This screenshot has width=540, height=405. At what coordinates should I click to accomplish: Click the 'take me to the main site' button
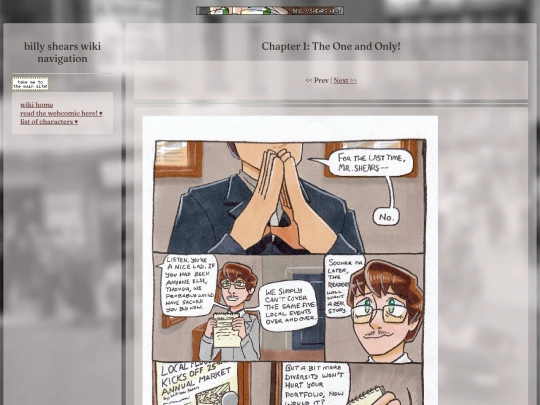30,84
